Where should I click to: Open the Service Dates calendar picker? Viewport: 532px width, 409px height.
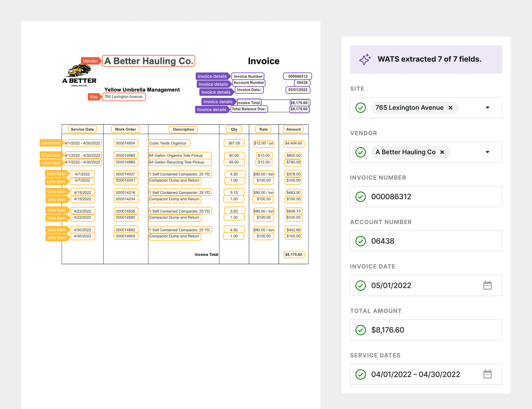[488, 374]
